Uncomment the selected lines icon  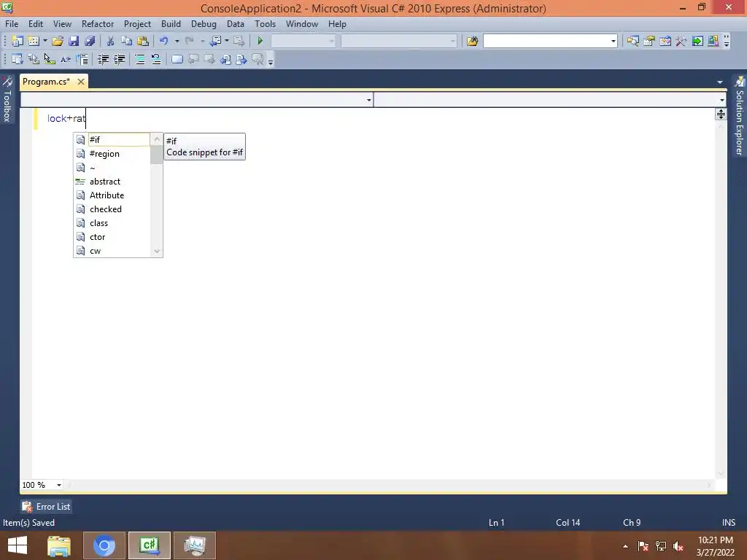click(156, 59)
